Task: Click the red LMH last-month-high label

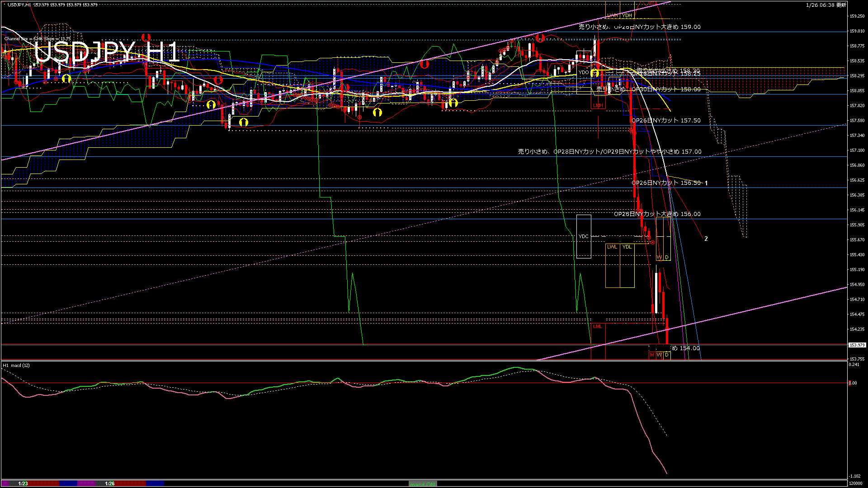Action: [x=598, y=105]
